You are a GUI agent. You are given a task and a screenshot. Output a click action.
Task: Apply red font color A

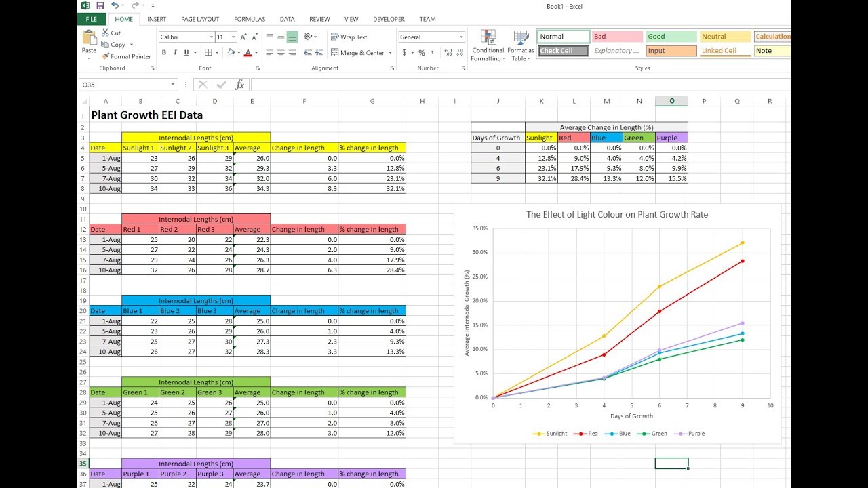248,53
